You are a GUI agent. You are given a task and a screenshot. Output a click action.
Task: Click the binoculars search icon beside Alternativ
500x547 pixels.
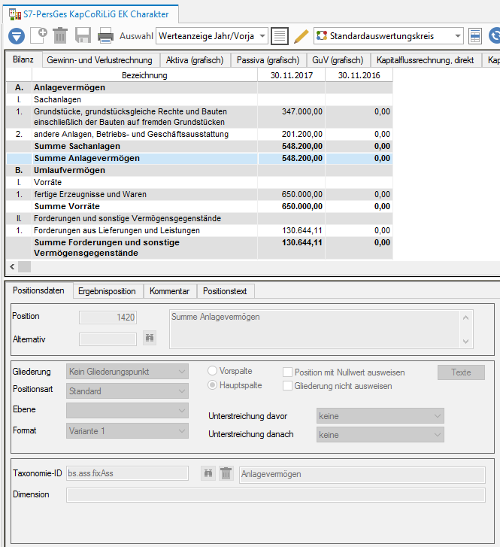click(x=150, y=338)
